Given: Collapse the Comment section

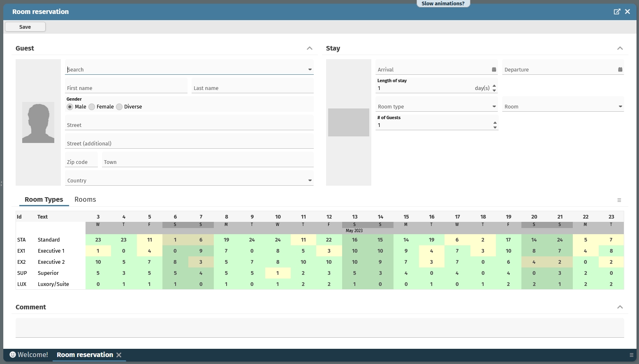Looking at the screenshot, I should tap(620, 307).
